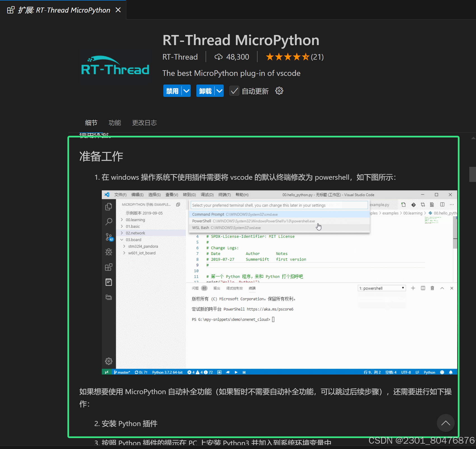Close the RT-Thread MicroPython extension tab
Image resolution: width=476 pixels, height=449 pixels.
coord(118,10)
